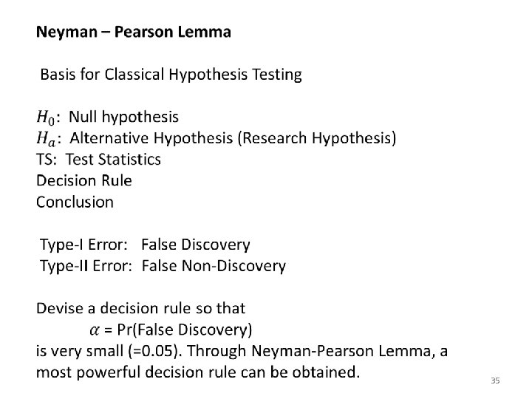Click the Null hypothesis text
This screenshot has width=532, height=399.
(123, 117)
